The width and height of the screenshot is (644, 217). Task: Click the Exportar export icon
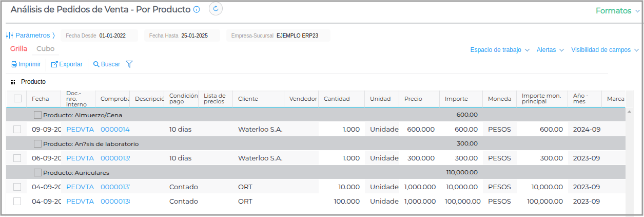coord(54,65)
